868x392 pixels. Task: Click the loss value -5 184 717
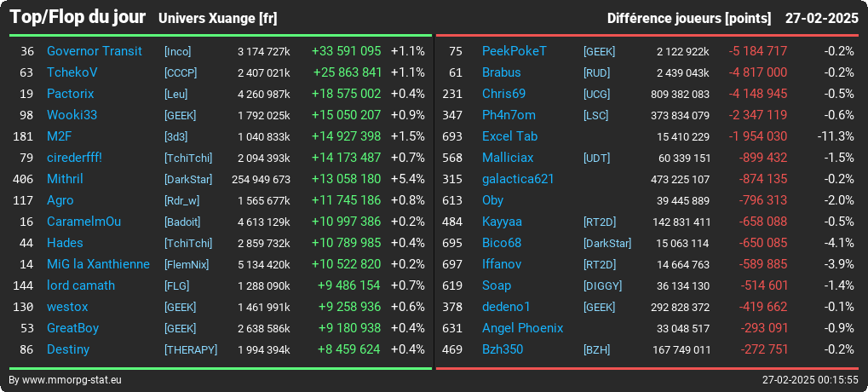(x=758, y=51)
